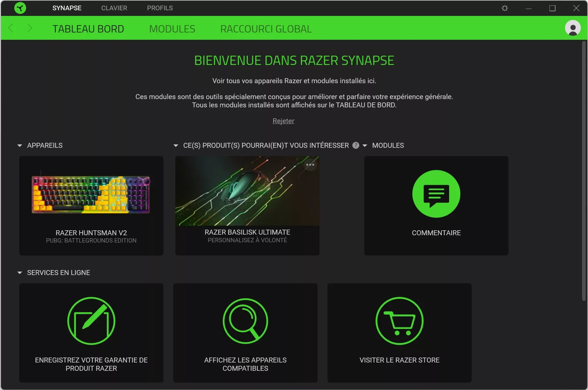Viewport: 588px width, 390px height.
Task: Open the Razer Basilisk Ultimate product image
Action: click(x=247, y=191)
